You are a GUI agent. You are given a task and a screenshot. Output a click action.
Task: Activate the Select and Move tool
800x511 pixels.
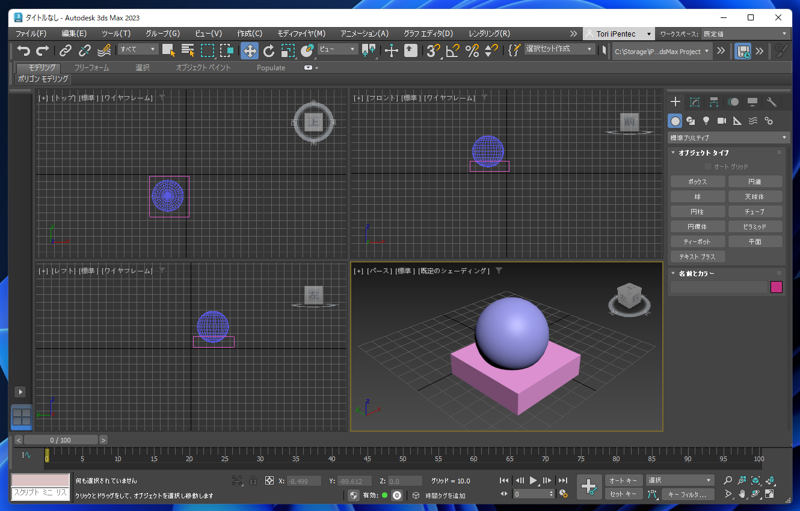249,50
